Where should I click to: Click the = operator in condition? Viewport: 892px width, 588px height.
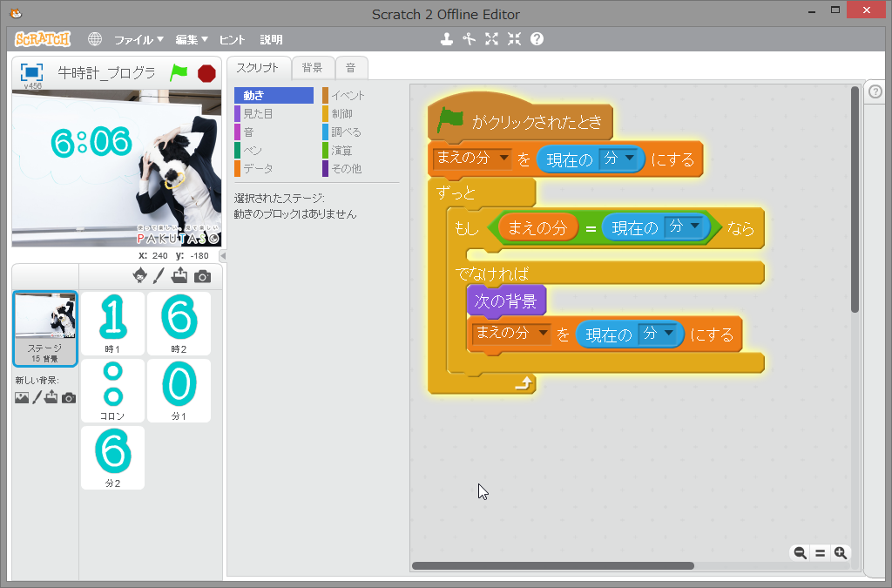(x=591, y=228)
